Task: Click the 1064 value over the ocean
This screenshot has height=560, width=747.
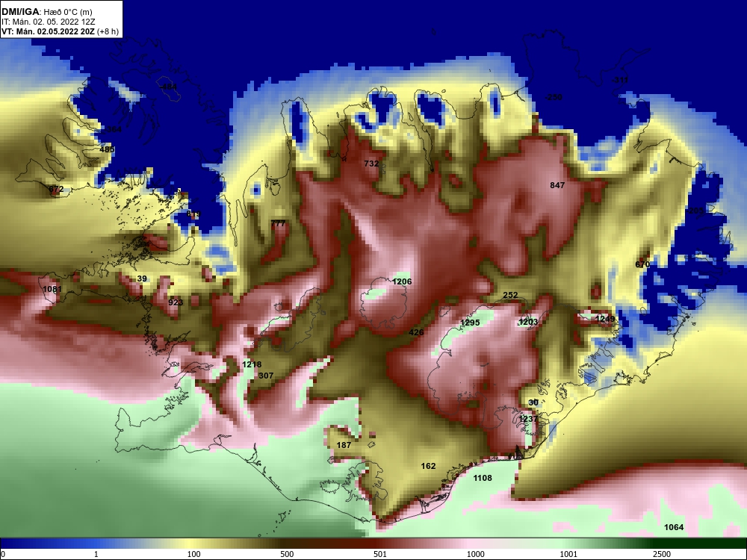Action: 674,527
